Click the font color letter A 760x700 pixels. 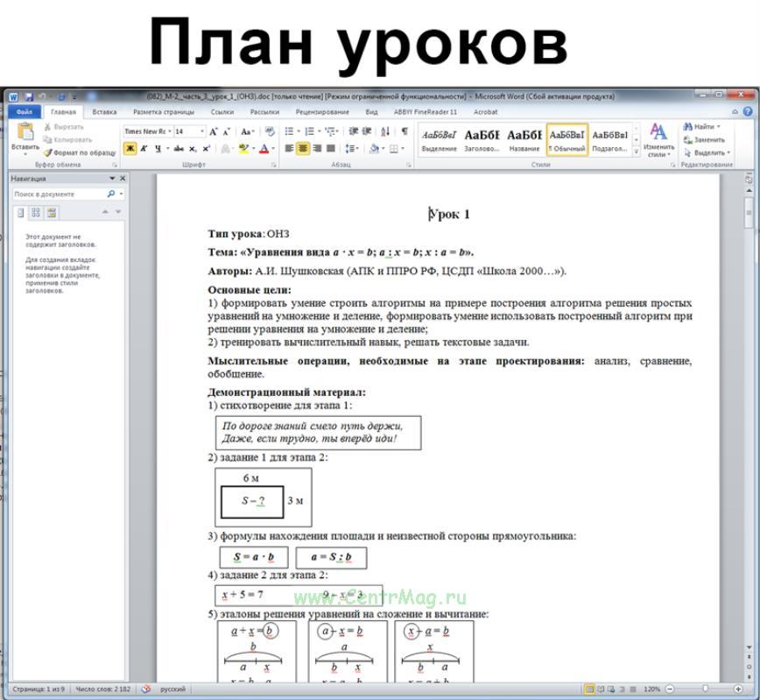click(264, 148)
